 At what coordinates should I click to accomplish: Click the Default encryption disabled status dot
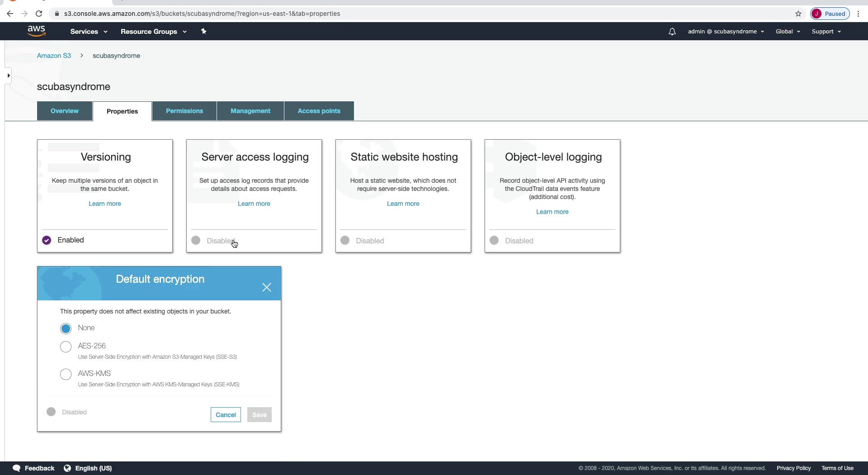pyautogui.click(x=51, y=412)
